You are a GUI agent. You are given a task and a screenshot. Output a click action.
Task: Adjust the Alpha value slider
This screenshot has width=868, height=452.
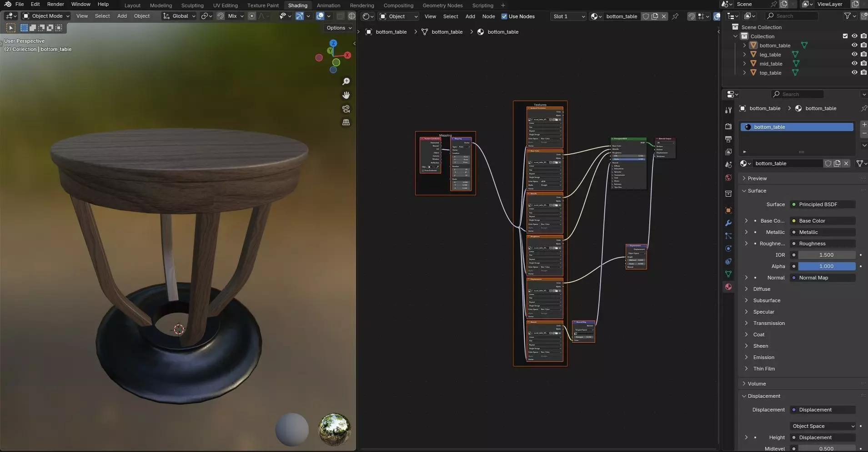pos(827,266)
